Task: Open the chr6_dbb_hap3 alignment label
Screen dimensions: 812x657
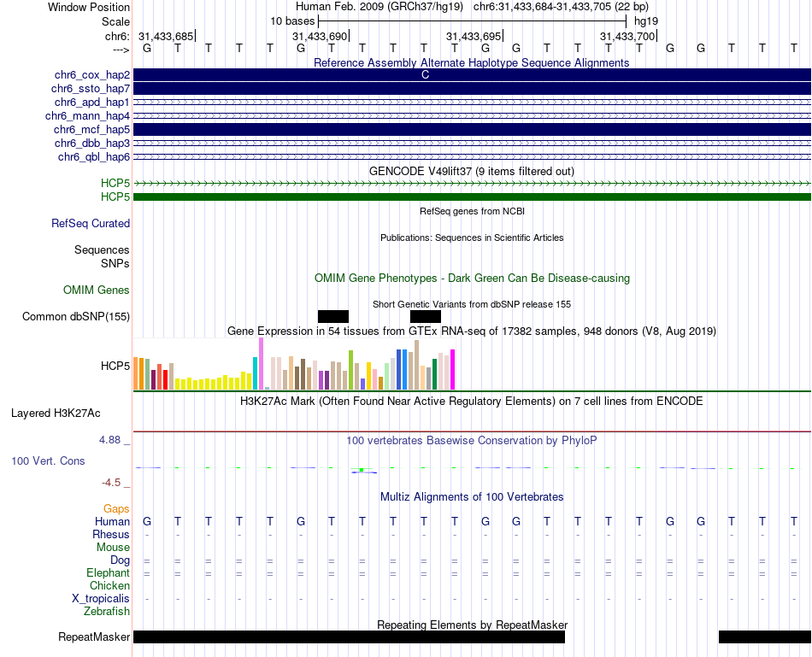Action: point(92,143)
